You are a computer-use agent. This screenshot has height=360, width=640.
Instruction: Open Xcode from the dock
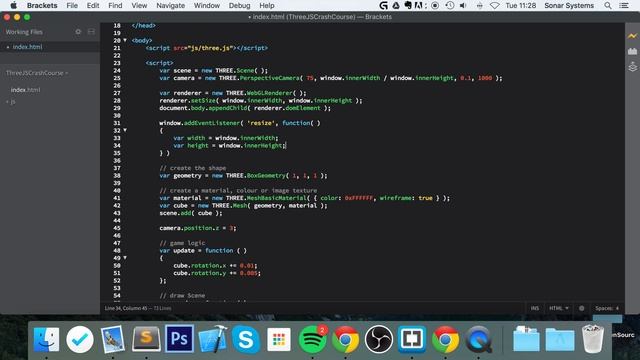point(213,339)
